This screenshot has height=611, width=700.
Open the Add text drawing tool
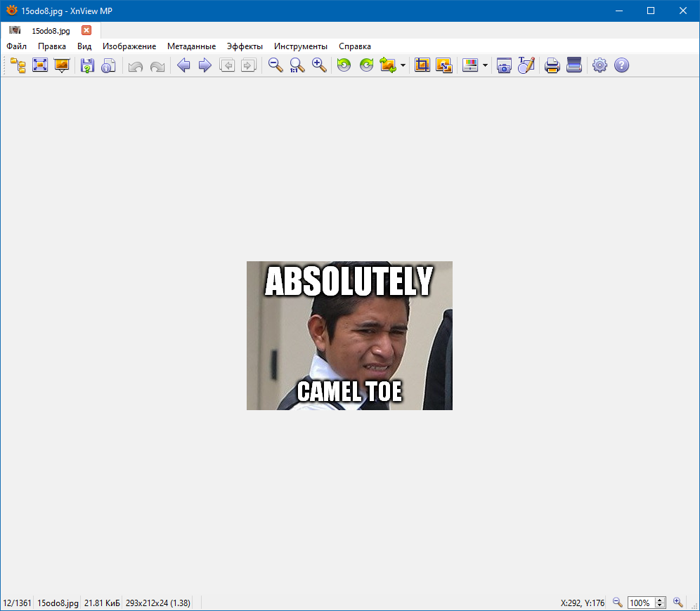click(x=526, y=65)
